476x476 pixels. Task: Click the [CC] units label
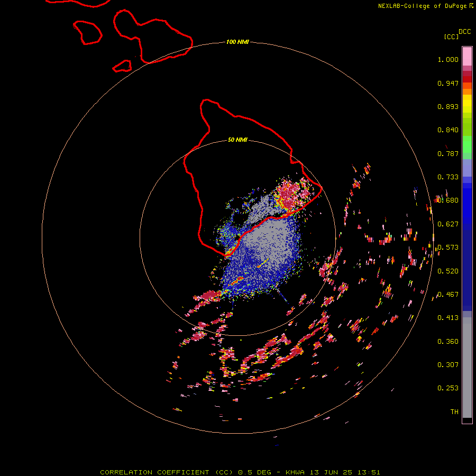click(451, 36)
